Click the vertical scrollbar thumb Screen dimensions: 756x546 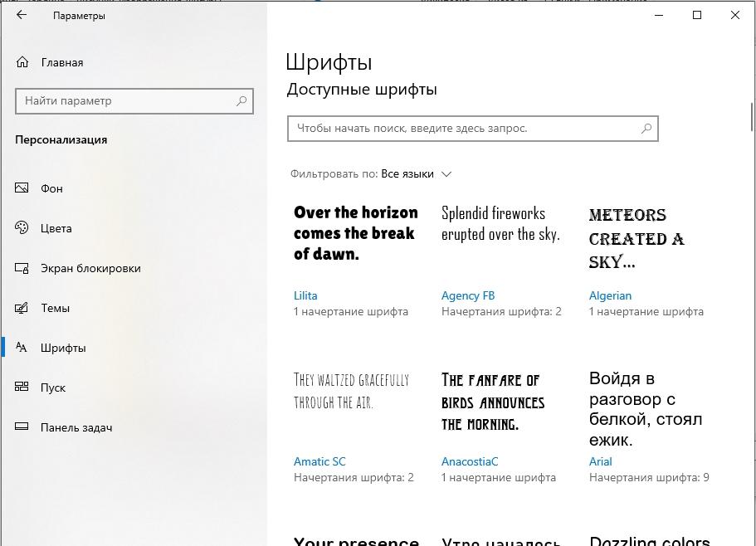(752, 117)
